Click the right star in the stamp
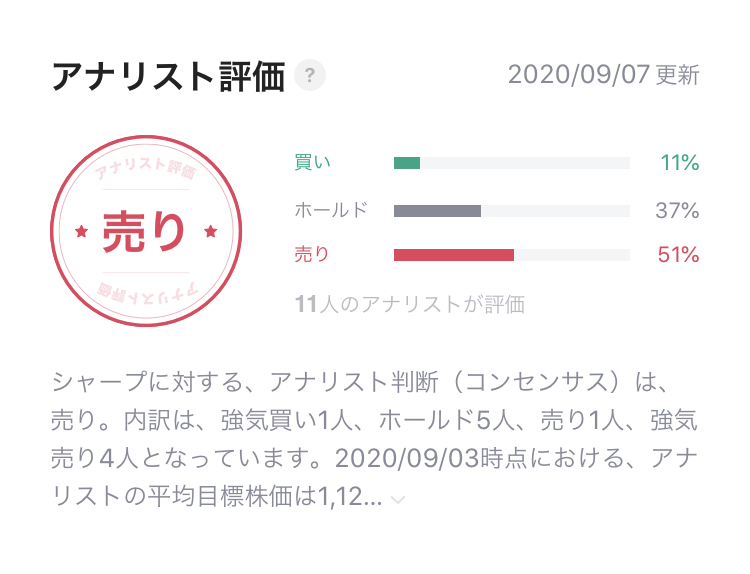The height and width of the screenshot is (574, 750). pyautogui.click(x=210, y=232)
